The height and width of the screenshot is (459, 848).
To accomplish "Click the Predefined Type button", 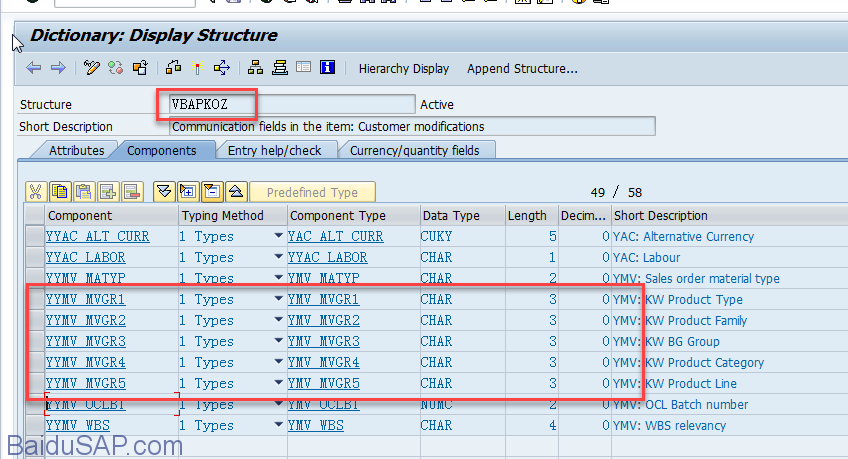I will [312, 192].
